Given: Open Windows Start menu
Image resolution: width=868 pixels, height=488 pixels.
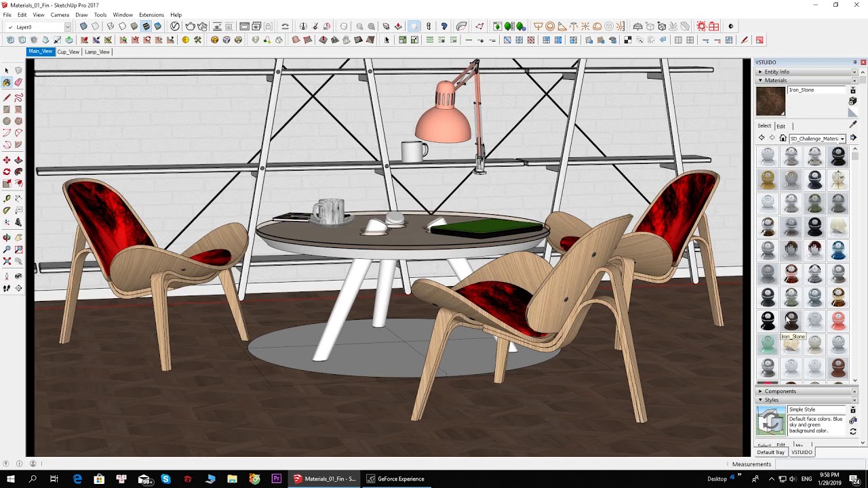Looking at the screenshot, I should click(x=11, y=479).
